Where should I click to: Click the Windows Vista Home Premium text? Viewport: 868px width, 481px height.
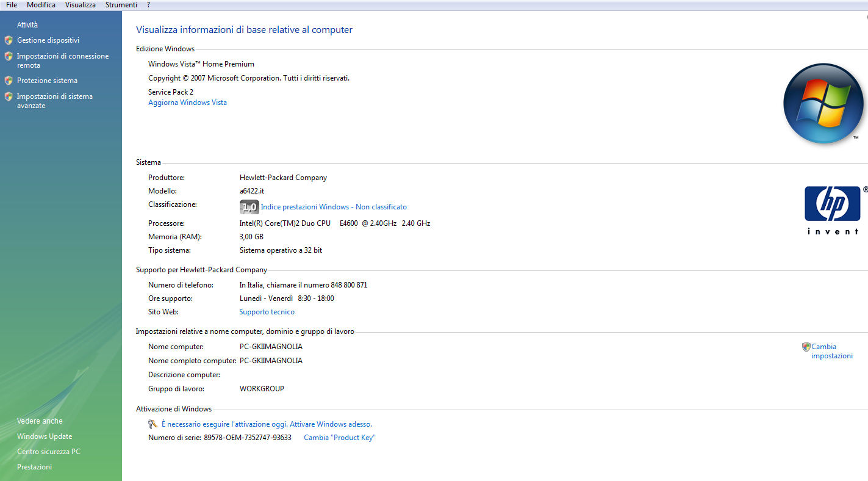coord(201,64)
